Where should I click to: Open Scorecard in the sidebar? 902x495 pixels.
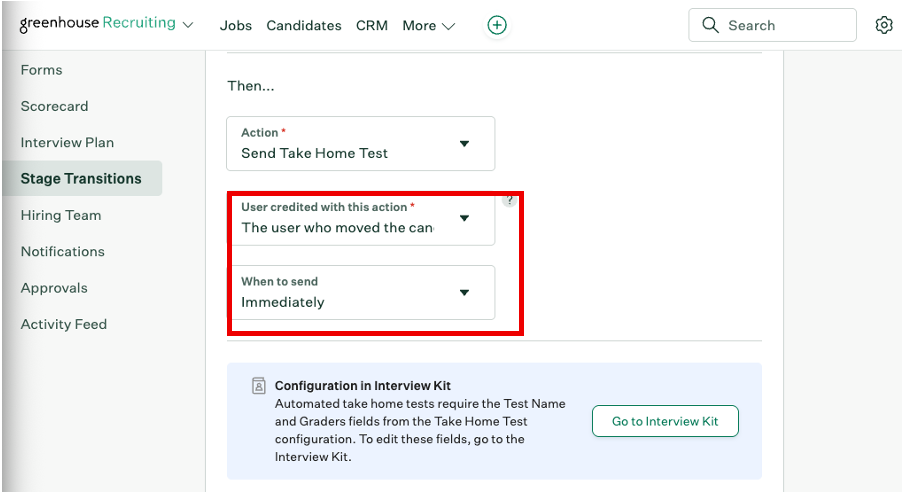click(55, 106)
